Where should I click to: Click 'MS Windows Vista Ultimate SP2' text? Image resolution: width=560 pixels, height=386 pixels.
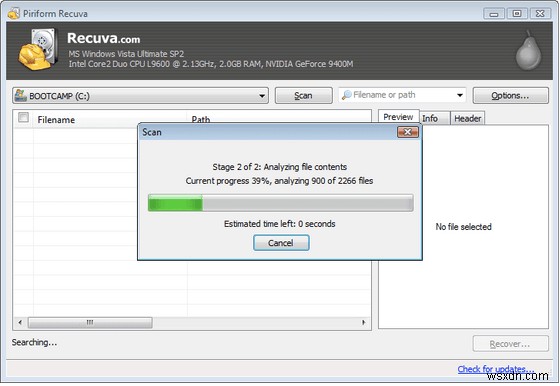tap(126, 54)
